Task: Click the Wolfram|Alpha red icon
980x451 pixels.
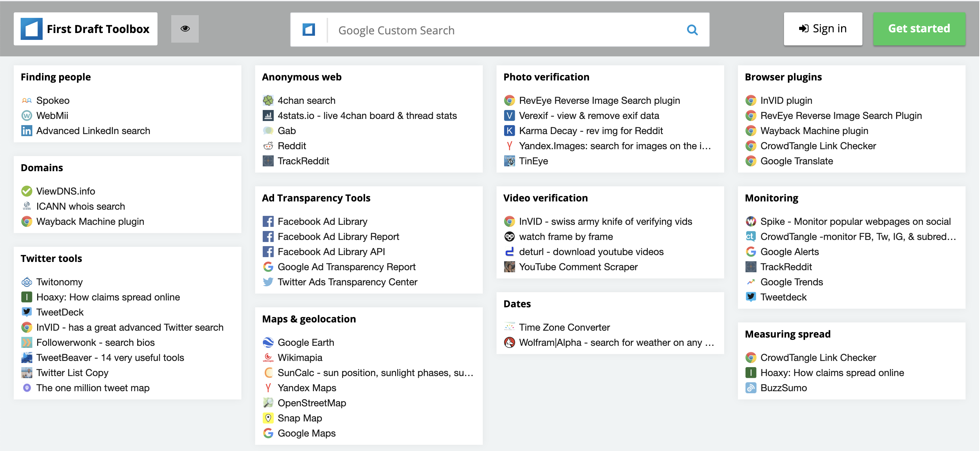Action: [509, 343]
